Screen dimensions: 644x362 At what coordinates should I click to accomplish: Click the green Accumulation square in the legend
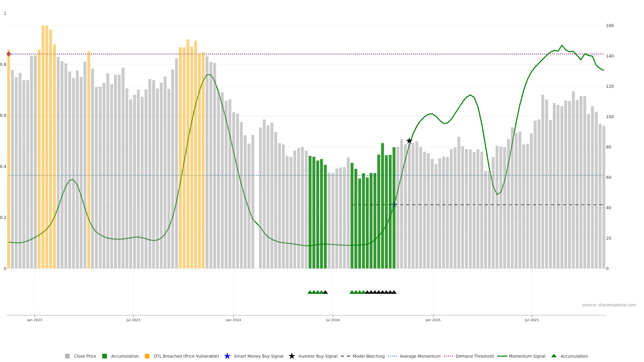point(104,356)
